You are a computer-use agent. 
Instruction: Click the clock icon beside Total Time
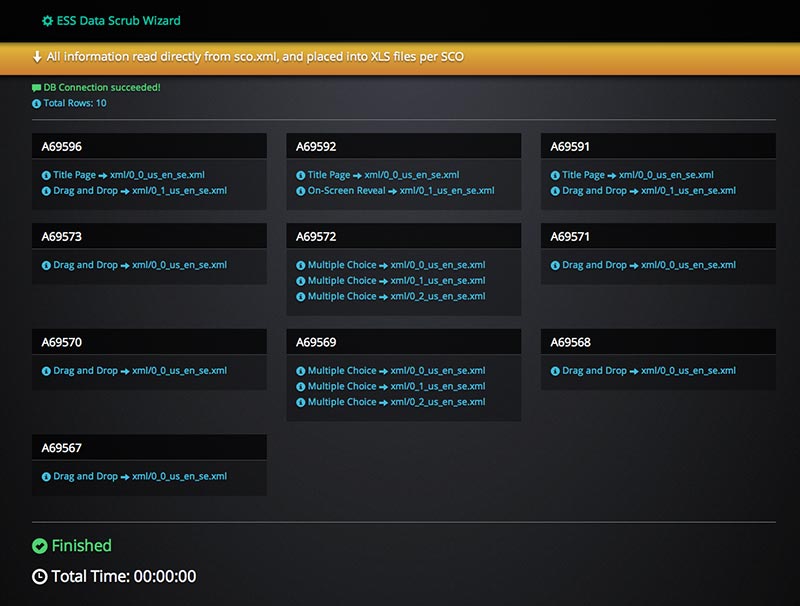click(x=40, y=576)
